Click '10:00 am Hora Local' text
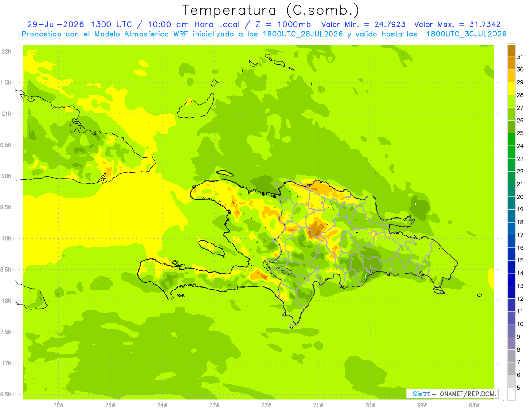The image size is (532, 411). [193, 24]
